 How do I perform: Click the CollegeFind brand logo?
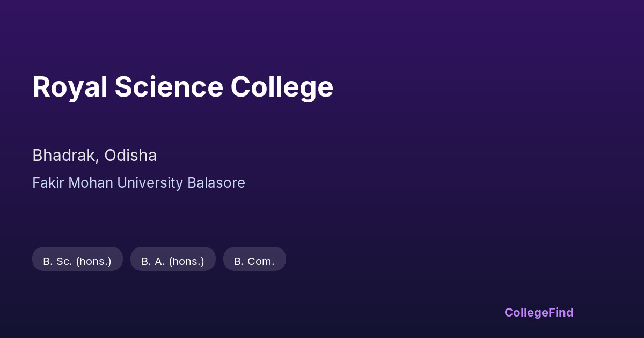pyautogui.click(x=539, y=312)
